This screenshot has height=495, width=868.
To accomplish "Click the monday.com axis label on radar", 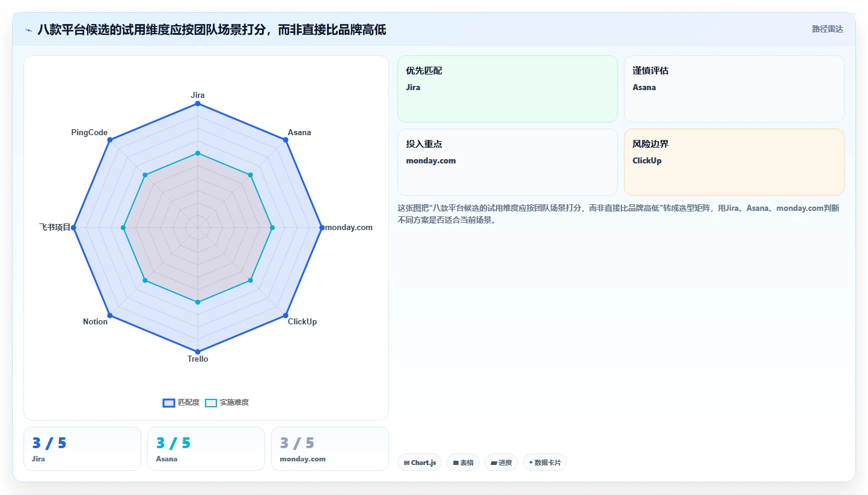I will [349, 227].
